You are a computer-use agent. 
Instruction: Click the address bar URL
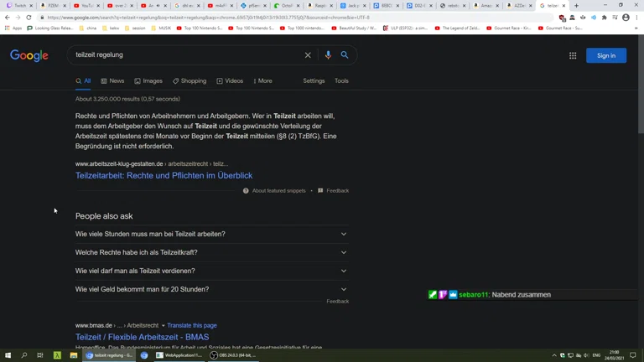click(208, 18)
